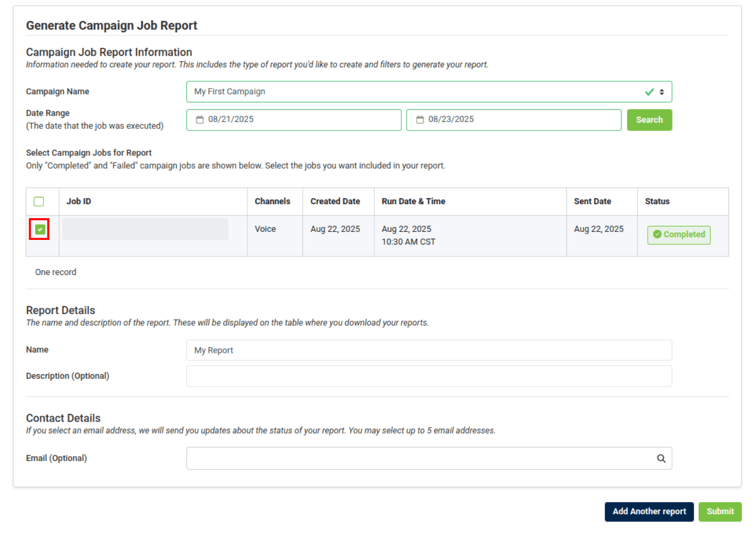This screenshot has width=756, height=535.
Task: Click the magnifier icon in Email field
Action: [x=661, y=459]
